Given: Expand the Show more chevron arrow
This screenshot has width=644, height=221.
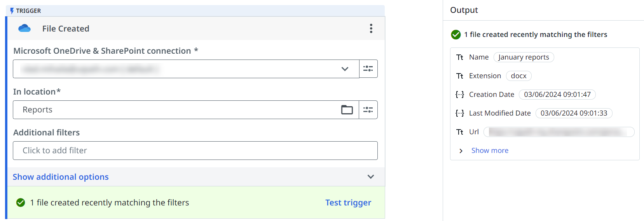Looking at the screenshot, I should pyautogui.click(x=461, y=151).
